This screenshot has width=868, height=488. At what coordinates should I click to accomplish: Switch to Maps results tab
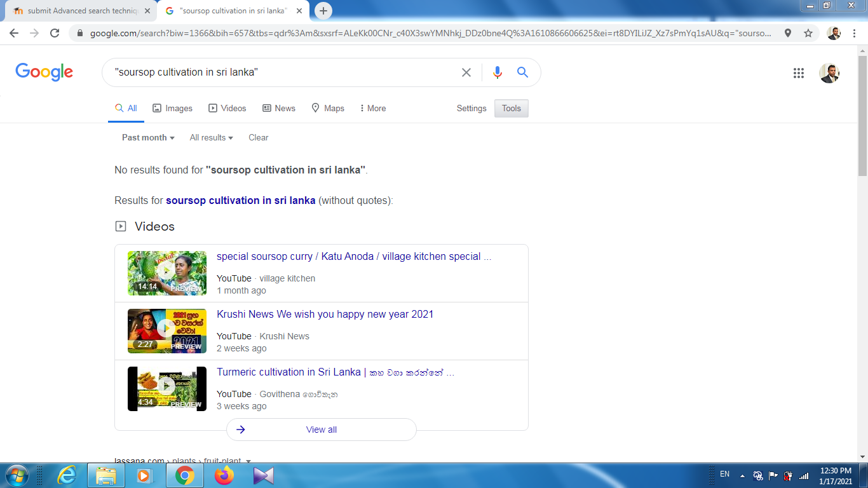(328, 109)
